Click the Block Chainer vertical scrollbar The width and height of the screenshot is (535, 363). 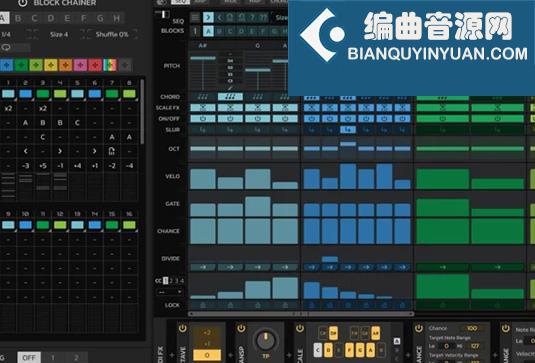coord(142,112)
